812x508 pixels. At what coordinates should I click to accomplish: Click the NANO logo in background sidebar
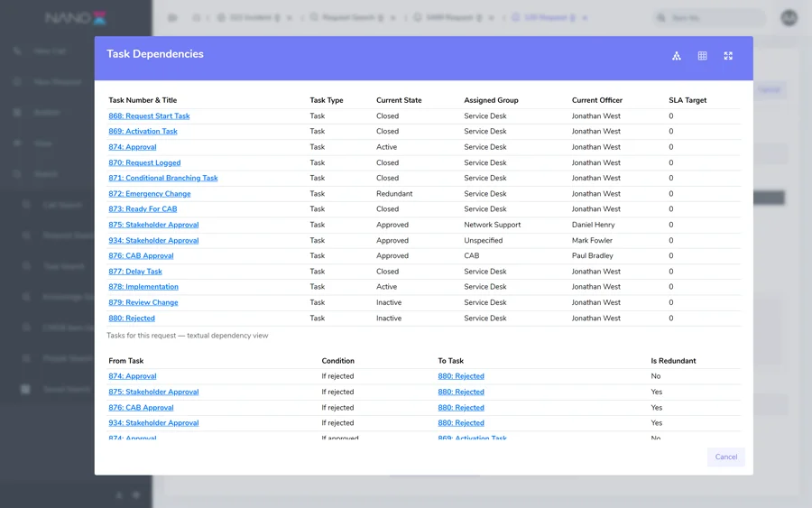[x=76, y=18]
